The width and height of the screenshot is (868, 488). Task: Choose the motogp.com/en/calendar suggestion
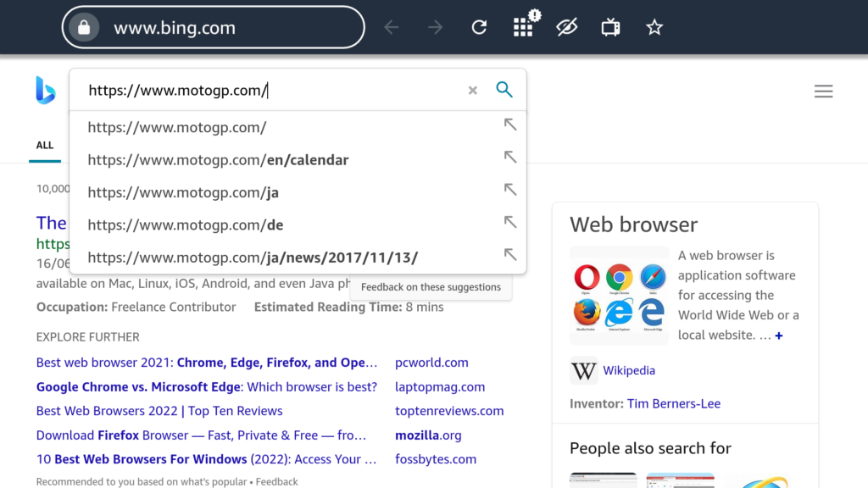[219, 160]
